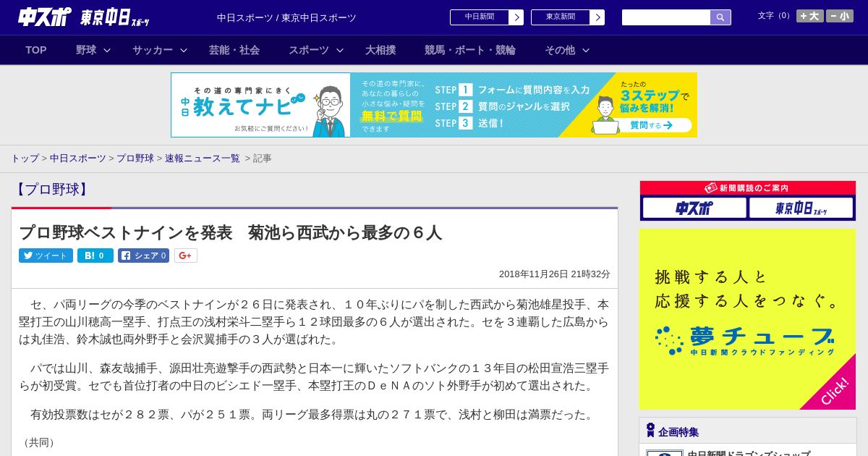Image resolution: width=868 pixels, height=456 pixels.
Task: Select 芸能・社会 in navigation bar
Action: click(x=234, y=50)
